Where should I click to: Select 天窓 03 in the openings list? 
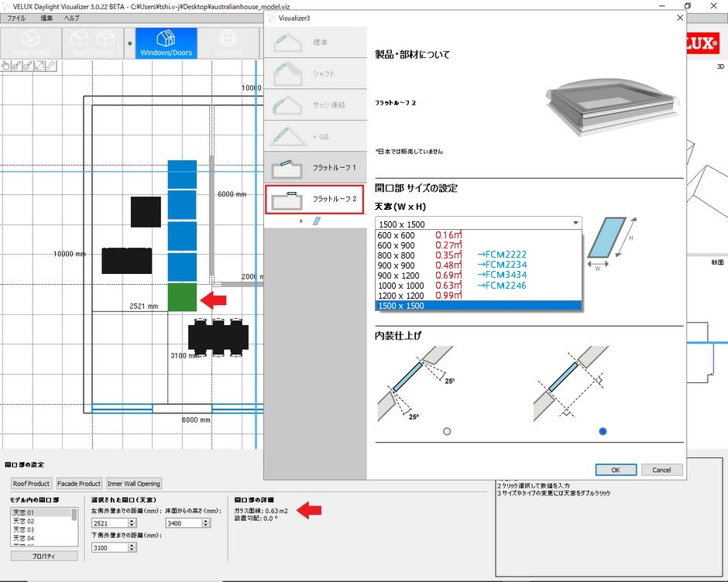(41, 529)
